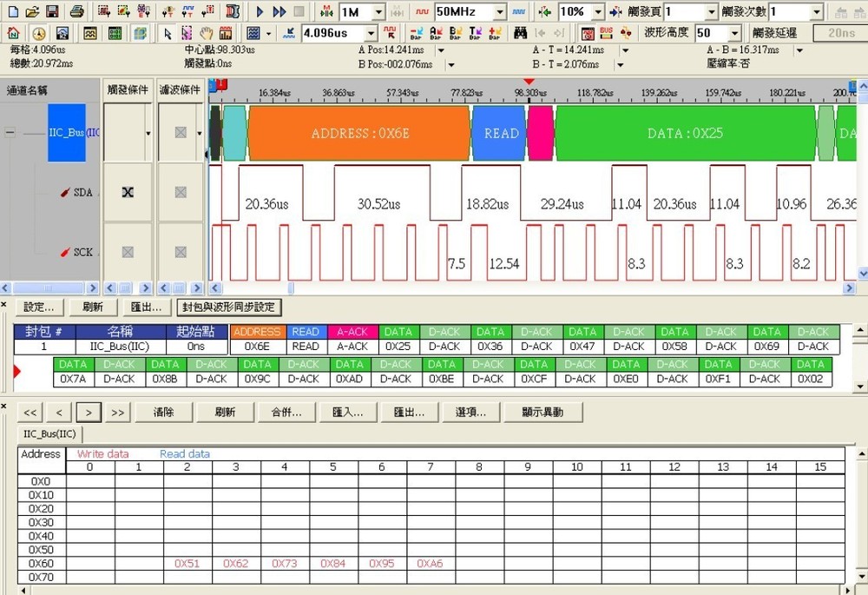Click the 刷新 button above packet list
Viewport: 868px width, 595px height.
point(93,307)
